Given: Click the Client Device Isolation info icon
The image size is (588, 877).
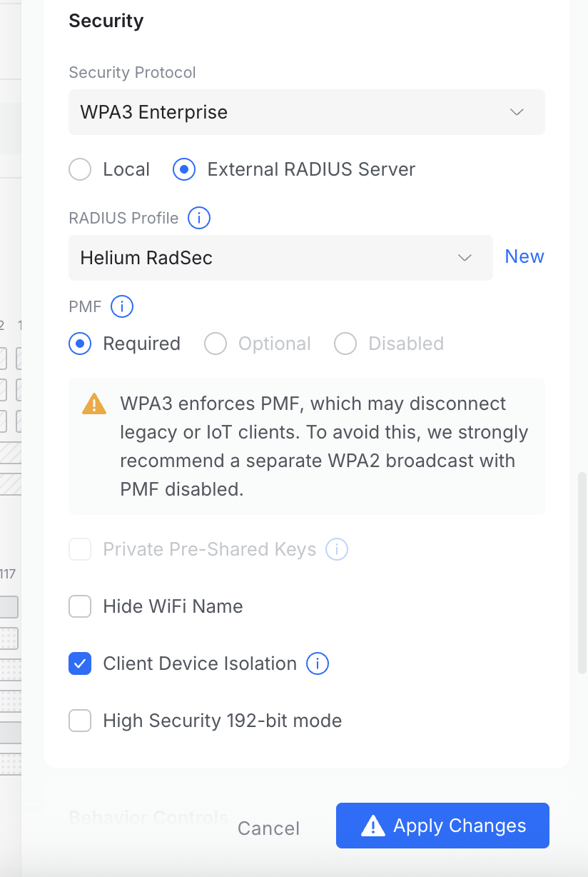Looking at the screenshot, I should tap(318, 663).
